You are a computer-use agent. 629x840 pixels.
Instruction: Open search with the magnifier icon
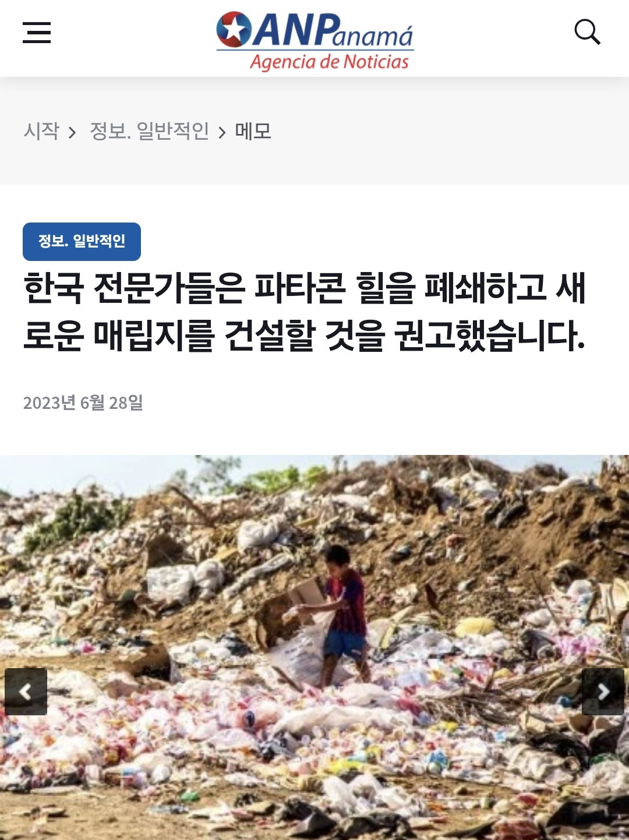[x=587, y=32]
